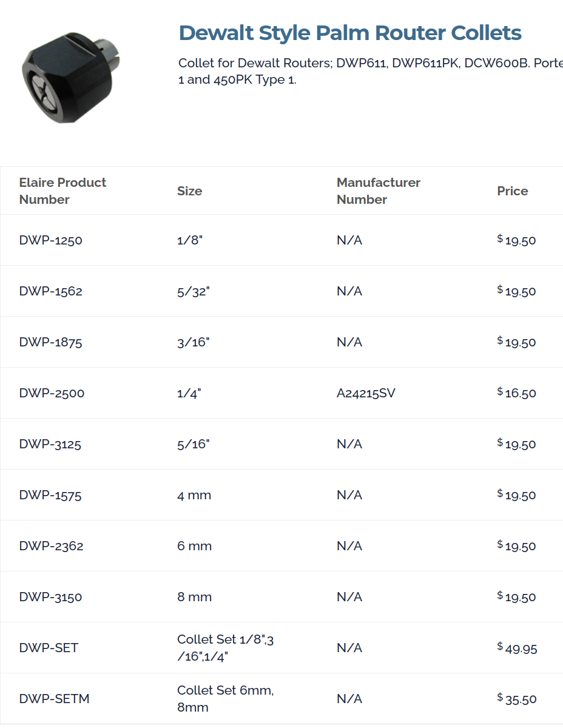This screenshot has height=728, width=563.
Task: Pick the DWP-1575 4 mm collet
Action: point(281,495)
